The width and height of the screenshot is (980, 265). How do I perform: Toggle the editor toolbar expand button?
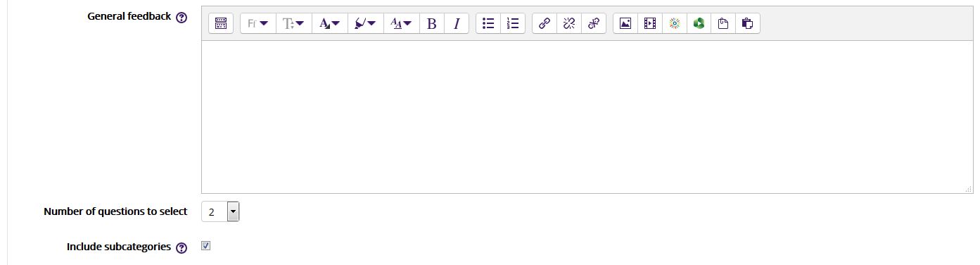pyautogui.click(x=220, y=23)
